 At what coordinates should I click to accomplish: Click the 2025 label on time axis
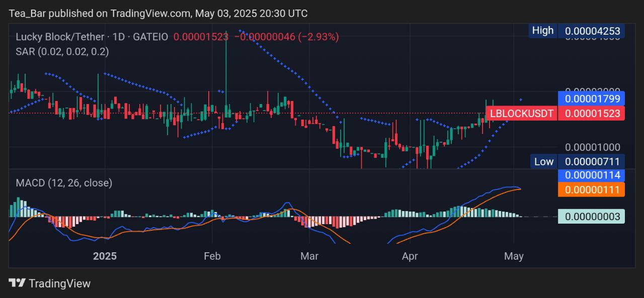(x=105, y=256)
